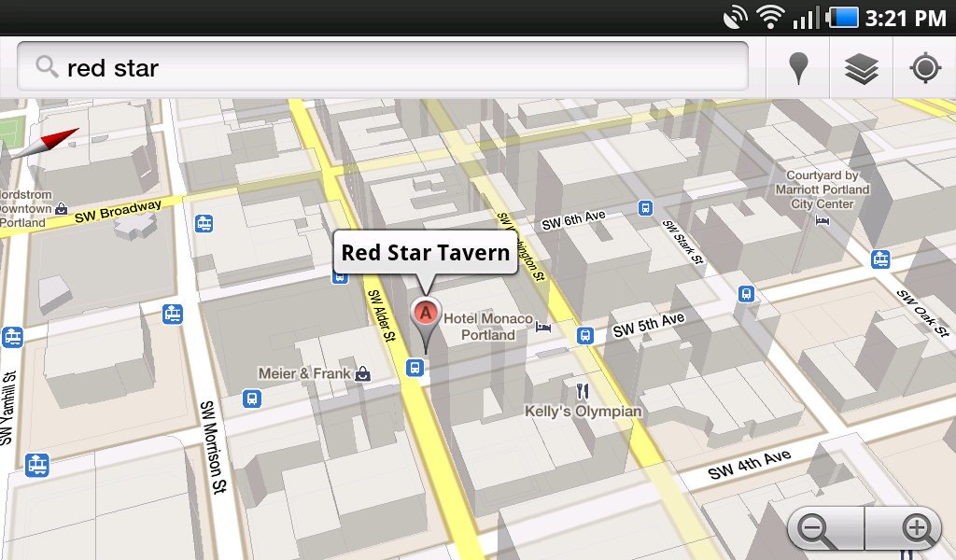Tap Hotel Monaco Portland label

tap(487, 327)
